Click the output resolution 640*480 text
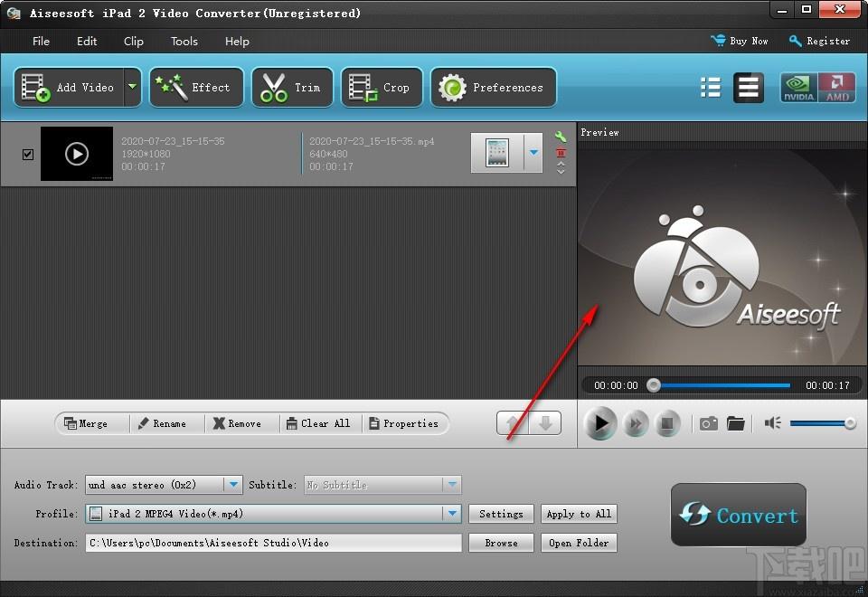The width and height of the screenshot is (868, 597). 328,154
